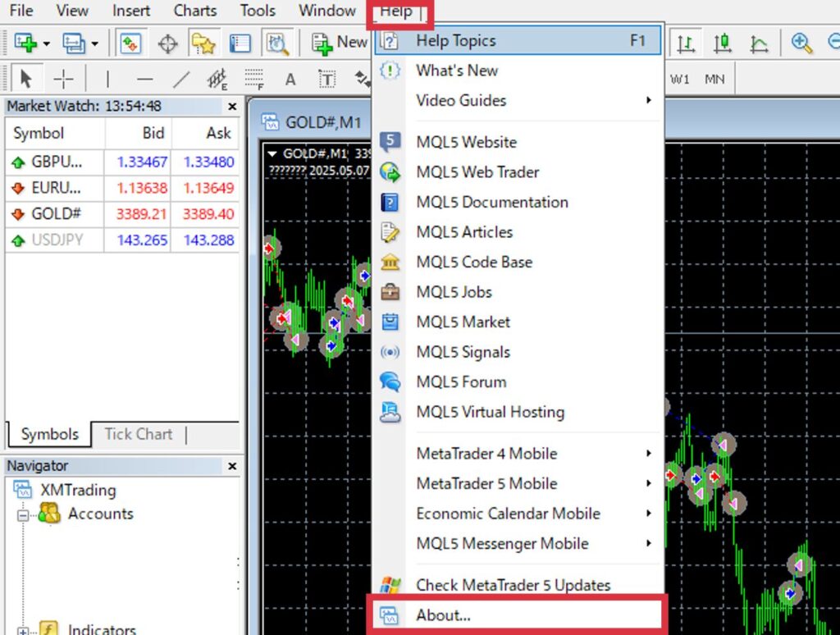Collapse the Accounts tree node
Viewport: 840px width, 635px height.
(x=22, y=515)
